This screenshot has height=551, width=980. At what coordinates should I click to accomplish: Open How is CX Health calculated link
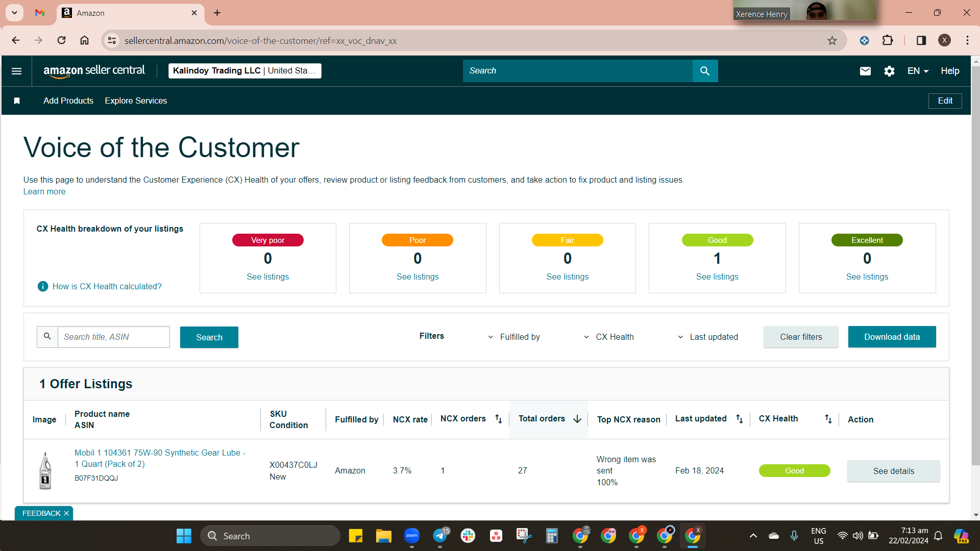107,286
